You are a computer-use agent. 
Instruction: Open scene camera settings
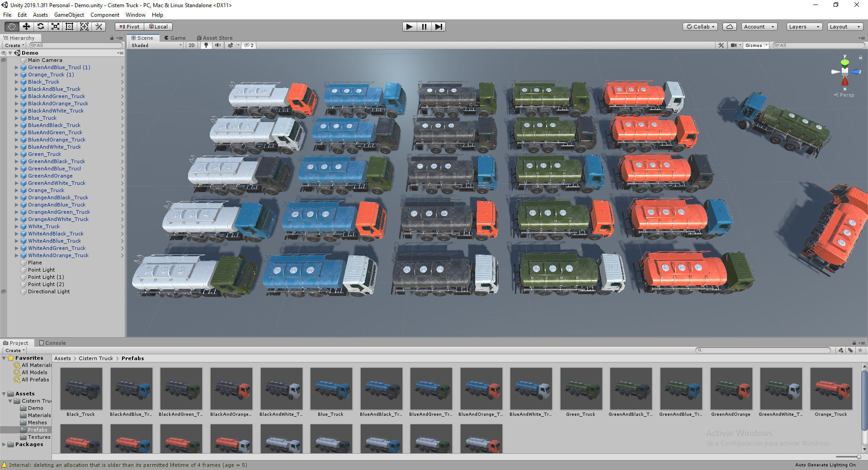tap(736, 45)
